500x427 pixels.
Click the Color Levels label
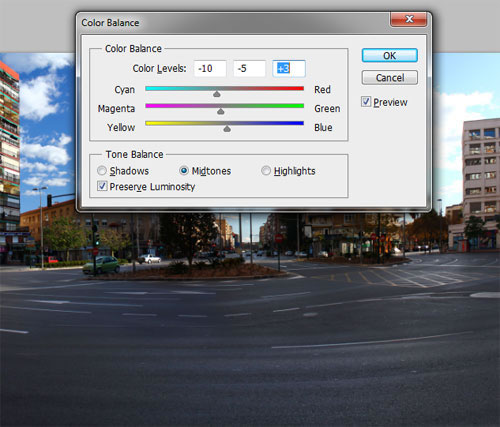[x=159, y=68]
